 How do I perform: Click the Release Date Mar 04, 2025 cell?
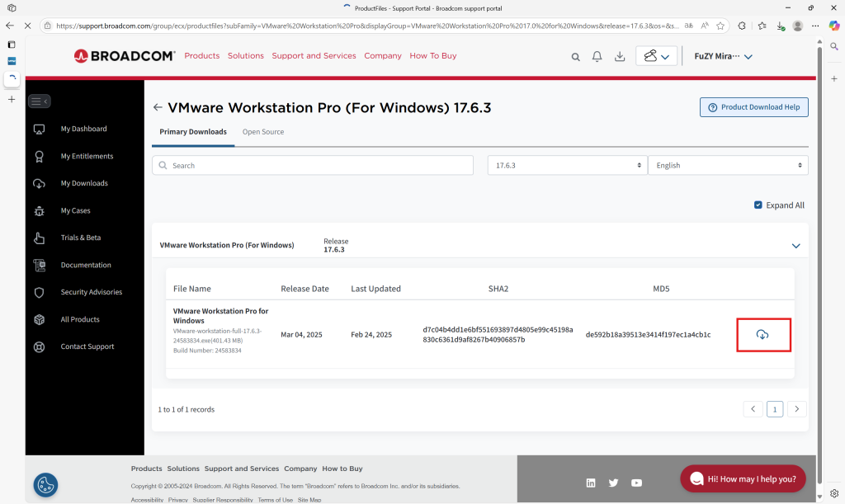(301, 335)
